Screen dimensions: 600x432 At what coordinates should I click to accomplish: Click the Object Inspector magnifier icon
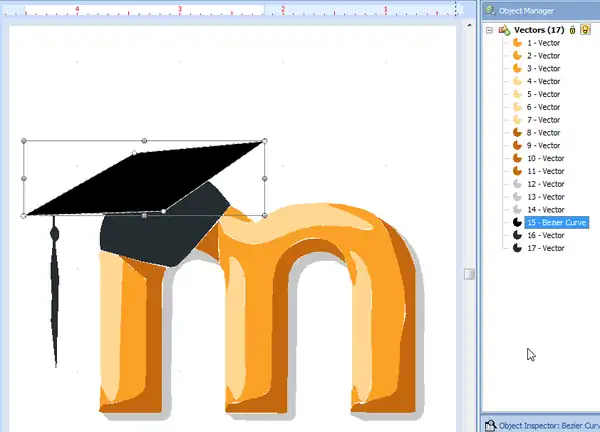click(490, 425)
